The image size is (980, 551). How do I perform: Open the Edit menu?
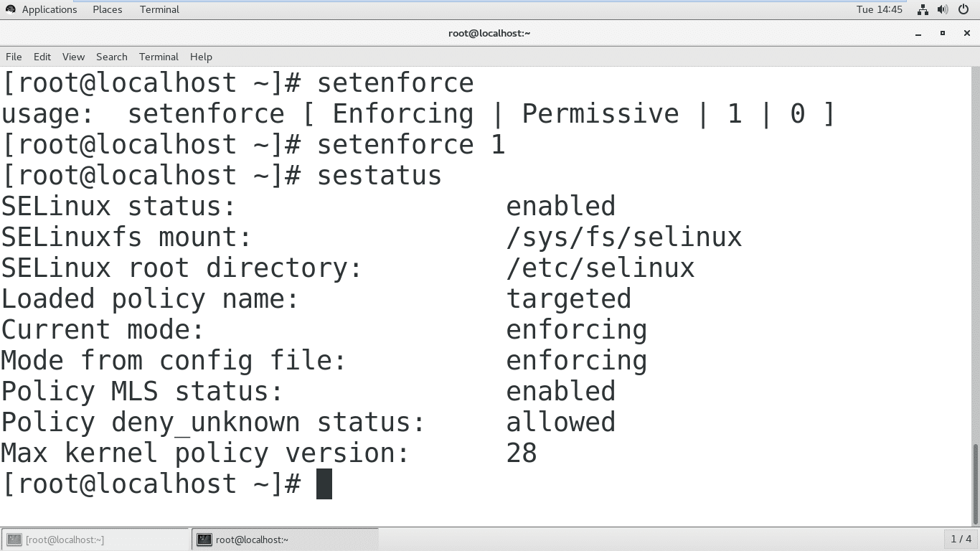[42, 57]
